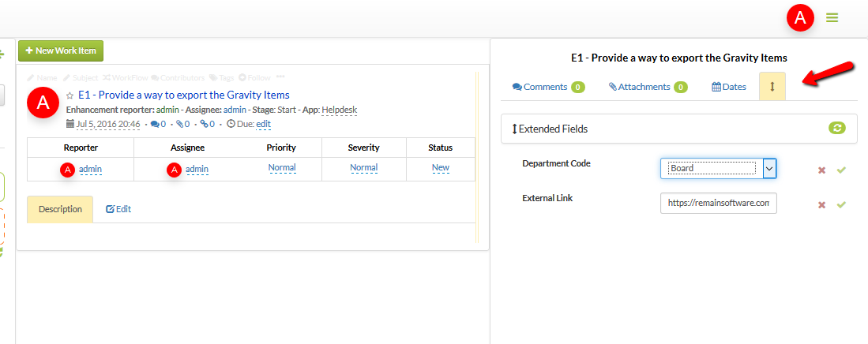Open the more options ellipsis in the toolbar
This screenshot has width=868, height=344.
point(280,77)
